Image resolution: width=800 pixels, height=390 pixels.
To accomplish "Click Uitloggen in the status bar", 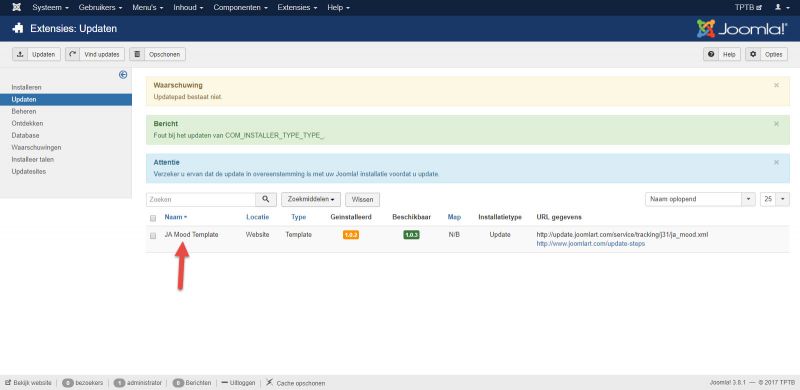I will (x=238, y=383).
